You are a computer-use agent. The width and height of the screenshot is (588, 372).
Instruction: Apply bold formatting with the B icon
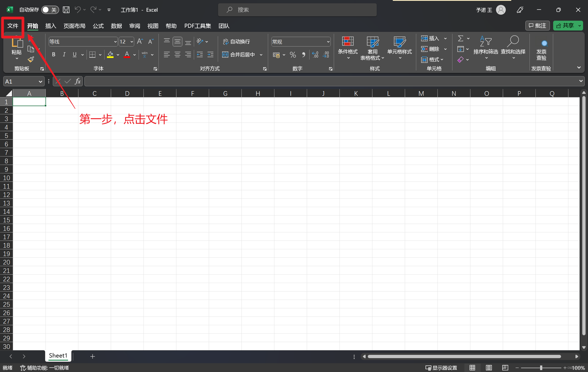click(54, 55)
